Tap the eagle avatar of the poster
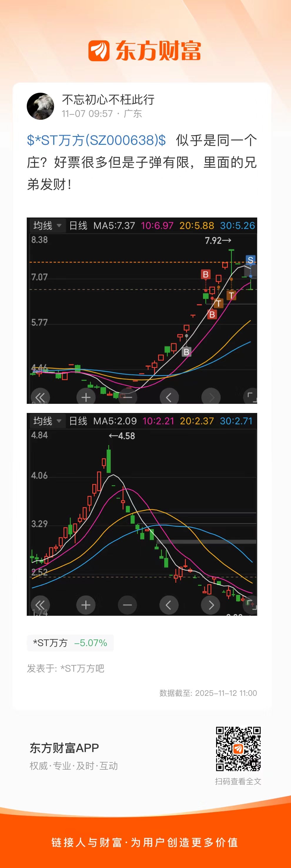 40,107
